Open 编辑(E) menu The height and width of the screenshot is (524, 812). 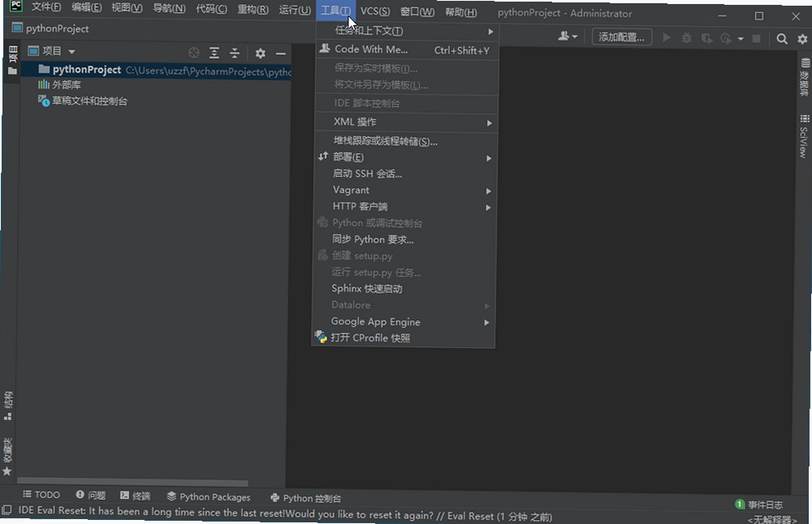[x=86, y=8]
